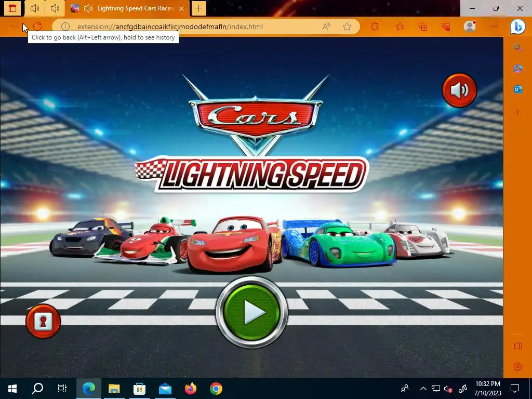Open Settings and more ellipsis menu
Screen dimensions: 532x399
pyautogui.click(x=494, y=26)
